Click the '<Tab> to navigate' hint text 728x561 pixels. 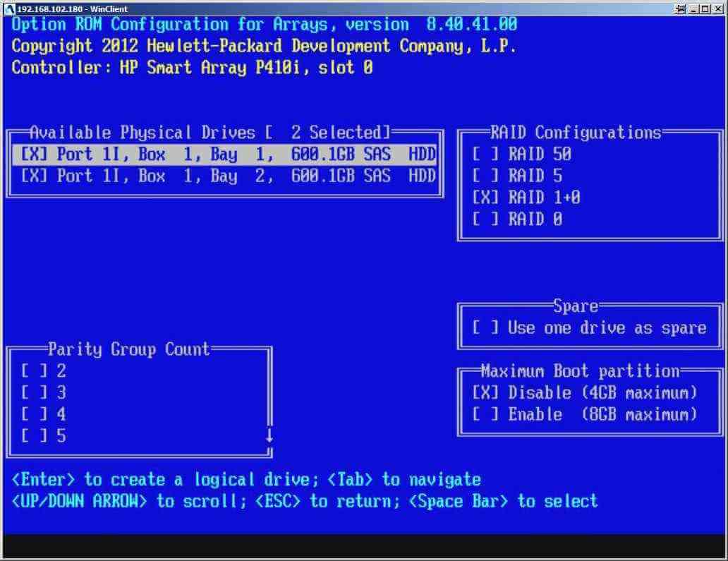404,479
